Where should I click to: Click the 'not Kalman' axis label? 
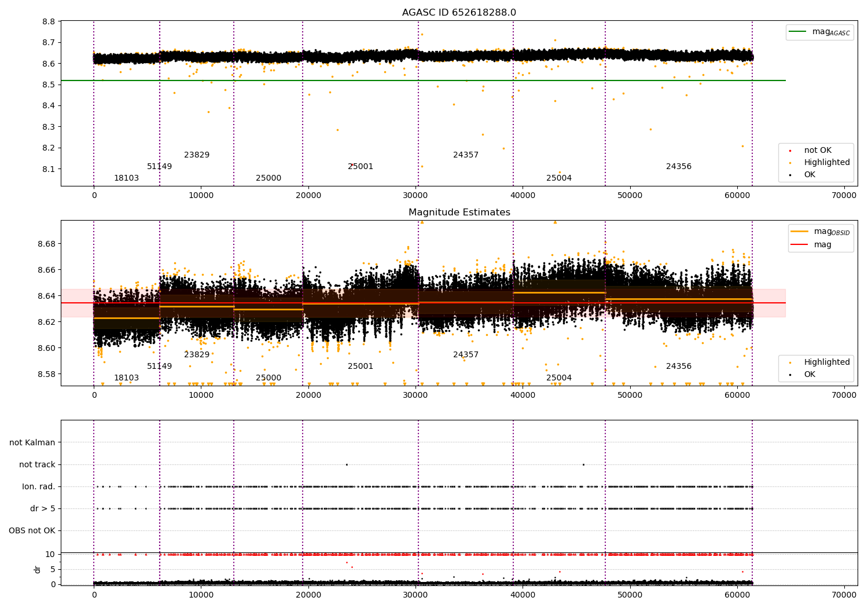pyautogui.click(x=32, y=442)
